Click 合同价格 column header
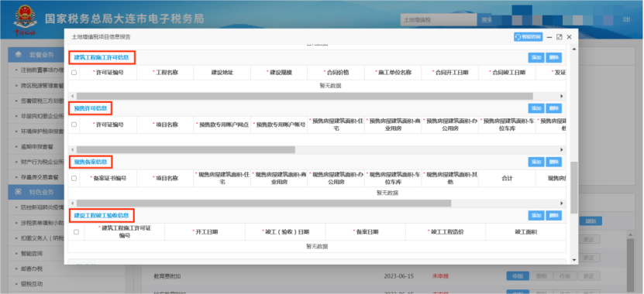644x294 pixels. click(x=336, y=73)
